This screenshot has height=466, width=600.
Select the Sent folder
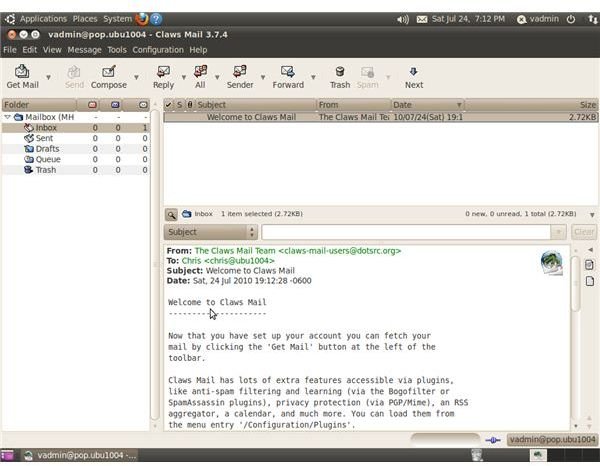75,138
